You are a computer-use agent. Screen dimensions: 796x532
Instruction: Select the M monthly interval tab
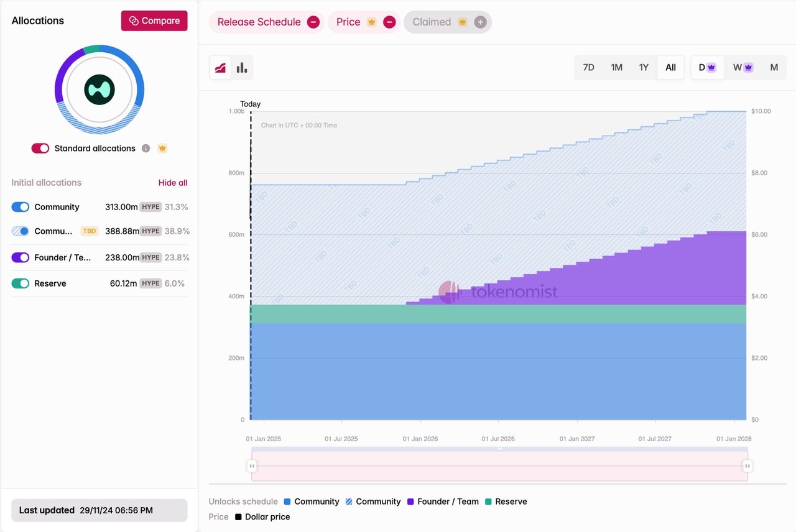pos(774,68)
